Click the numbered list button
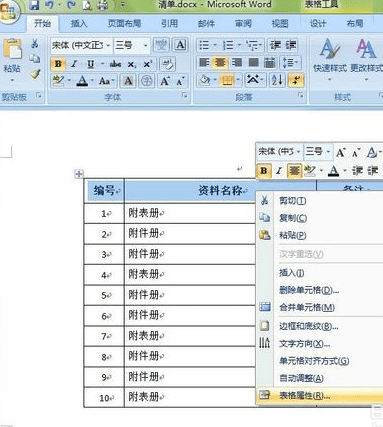This screenshot has width=383, height=427. click(x=228, y=45)
